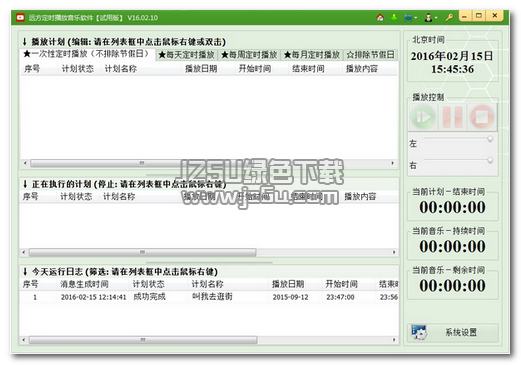Click 开始时间 header in 今天运行日志 list
Screen dimensions: 521x365
[x=342, y=284]
